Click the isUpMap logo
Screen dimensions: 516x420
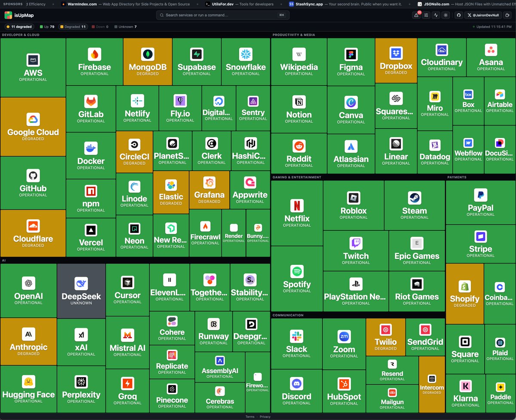[19, 15]
